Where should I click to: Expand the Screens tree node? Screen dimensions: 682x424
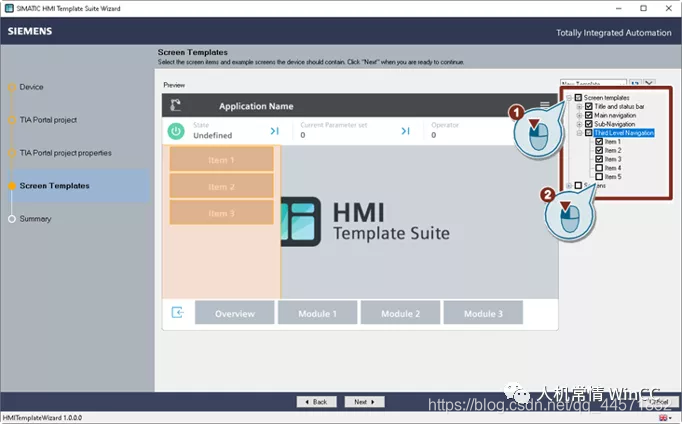point(569,186)
